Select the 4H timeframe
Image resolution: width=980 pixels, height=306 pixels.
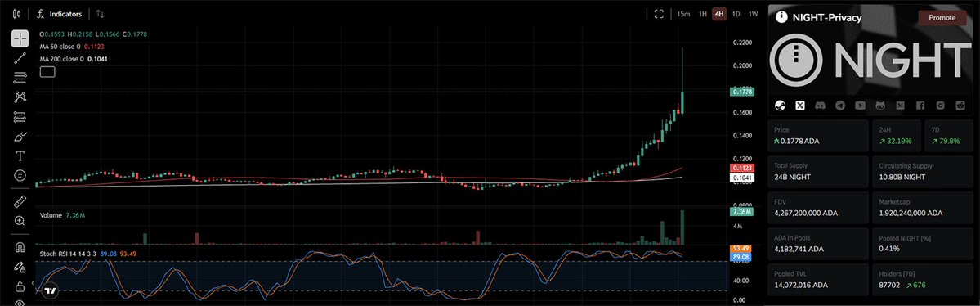pos(719,14)
